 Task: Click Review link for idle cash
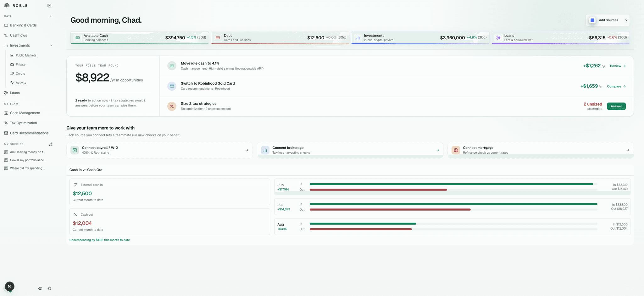pos(618,66)
